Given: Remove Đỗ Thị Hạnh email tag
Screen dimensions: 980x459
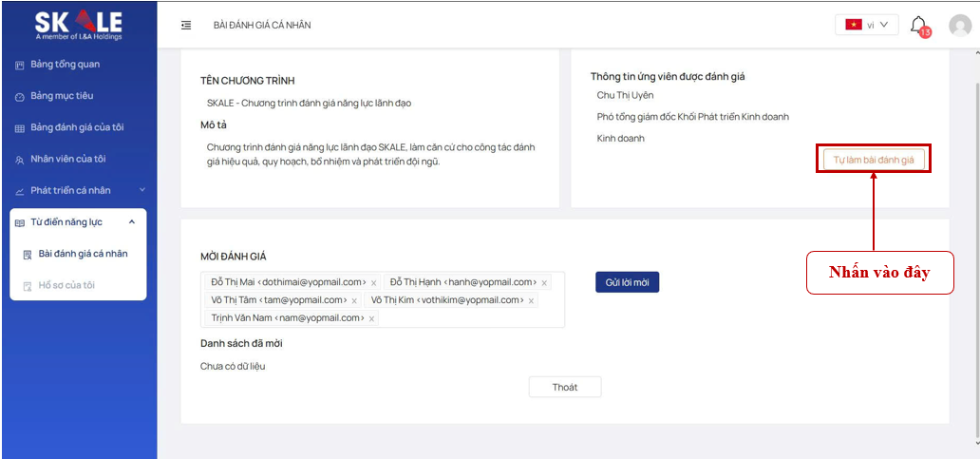Looking at the screenshot, I should point(545,283).
